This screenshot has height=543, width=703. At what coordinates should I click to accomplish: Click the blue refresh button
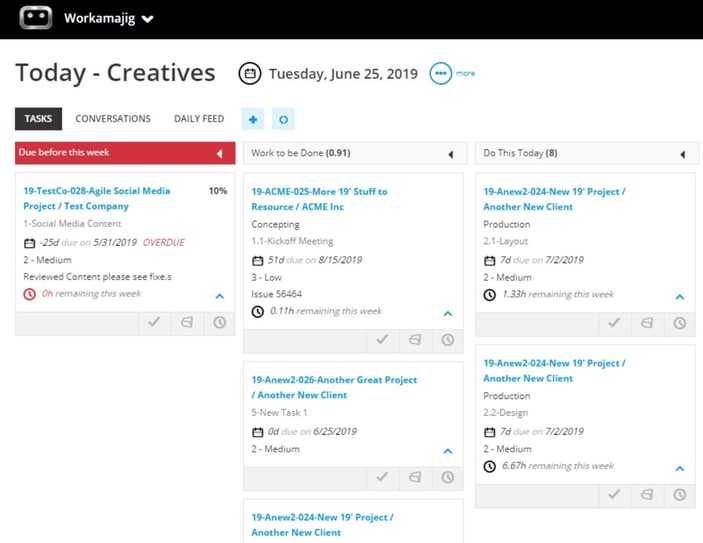click(283, 119)
